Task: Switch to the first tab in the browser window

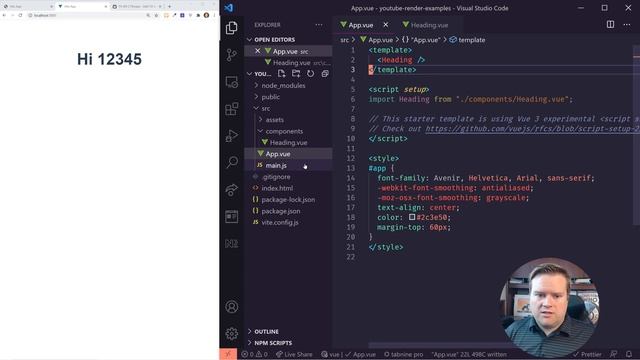Action: coord(27,7)
